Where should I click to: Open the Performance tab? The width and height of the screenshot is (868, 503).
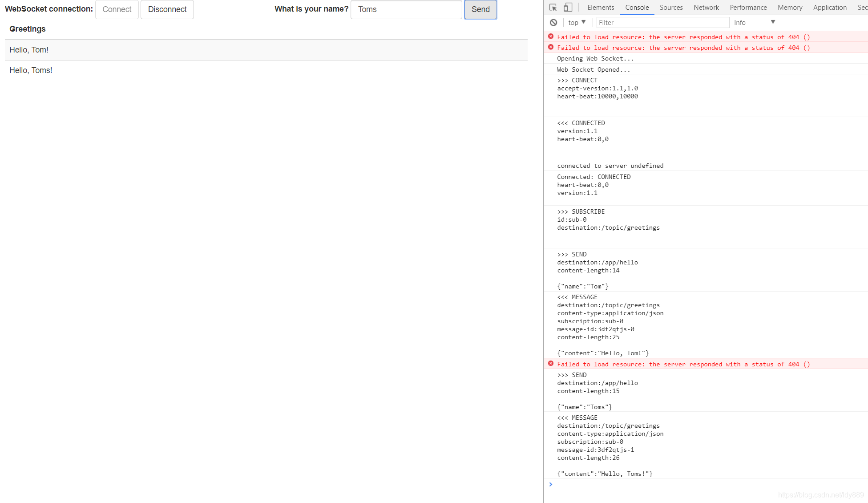pos(748,8)
